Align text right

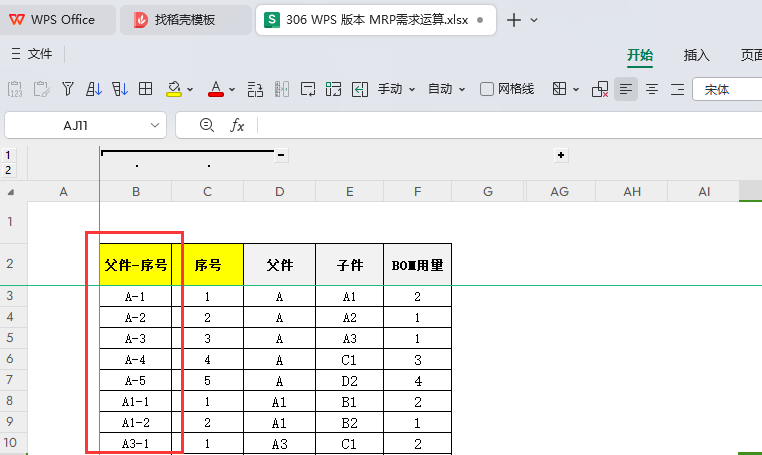coord(677,89)
